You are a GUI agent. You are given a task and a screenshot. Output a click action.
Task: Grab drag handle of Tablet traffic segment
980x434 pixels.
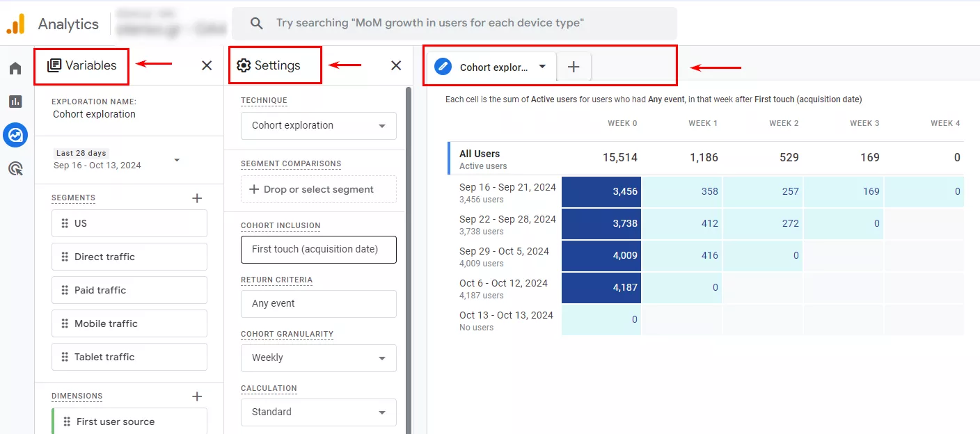click(65, 357)
